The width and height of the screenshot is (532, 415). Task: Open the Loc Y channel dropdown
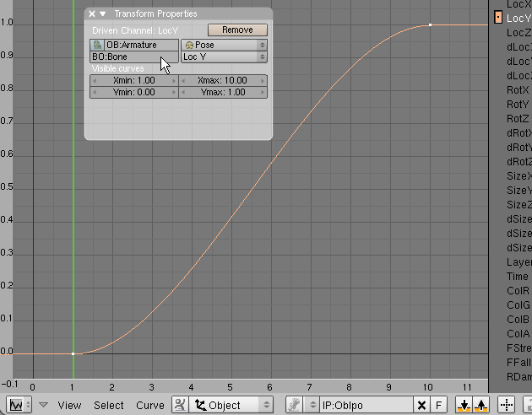coord(225,57)
